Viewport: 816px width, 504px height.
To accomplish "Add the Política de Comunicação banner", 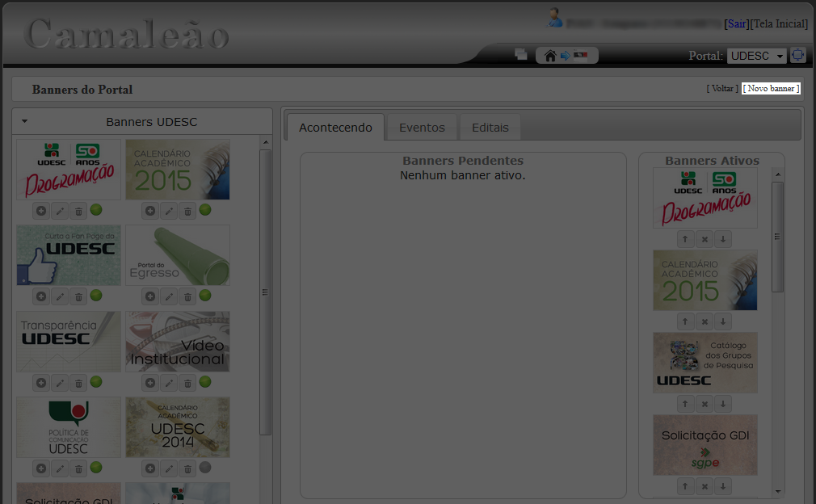I will [x=41, y=468].
